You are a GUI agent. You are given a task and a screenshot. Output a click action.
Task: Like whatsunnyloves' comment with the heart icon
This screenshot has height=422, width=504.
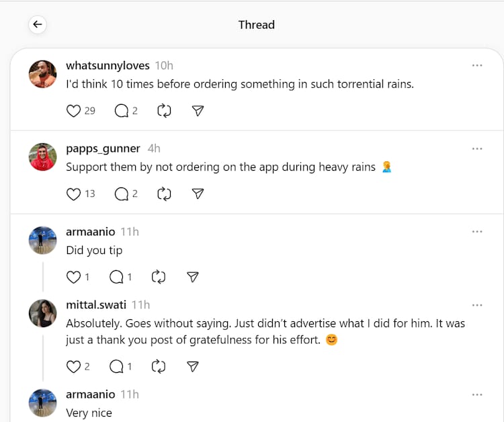pyautogui.click(x=74, y=111)
